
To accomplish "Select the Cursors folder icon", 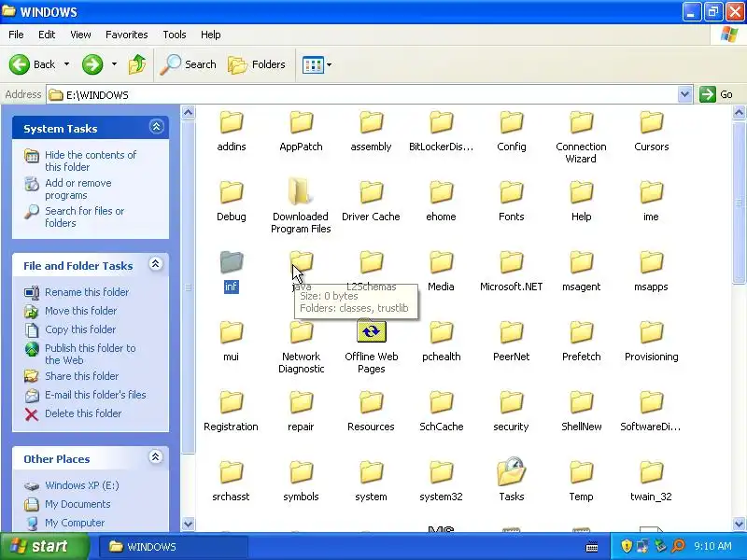I will coord(651,122).
